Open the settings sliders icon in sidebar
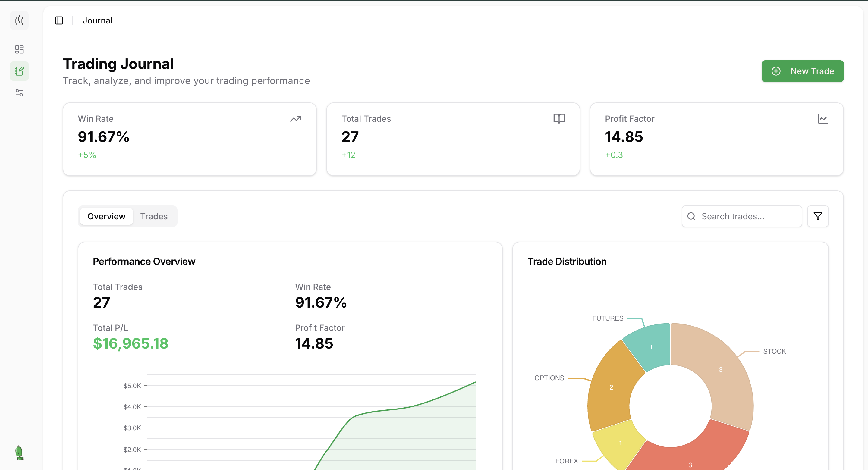Image resolution: width=868 pixels, height=470 pixels. click(19, 93)
